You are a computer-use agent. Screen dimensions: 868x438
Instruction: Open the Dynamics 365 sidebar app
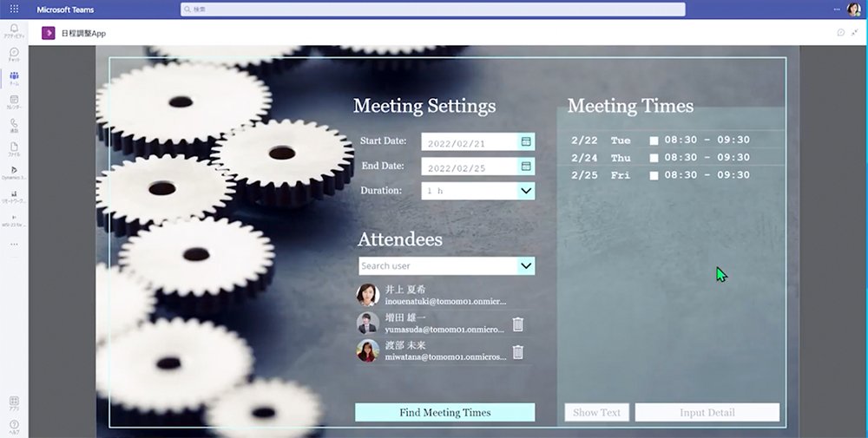tap(14, 173)
